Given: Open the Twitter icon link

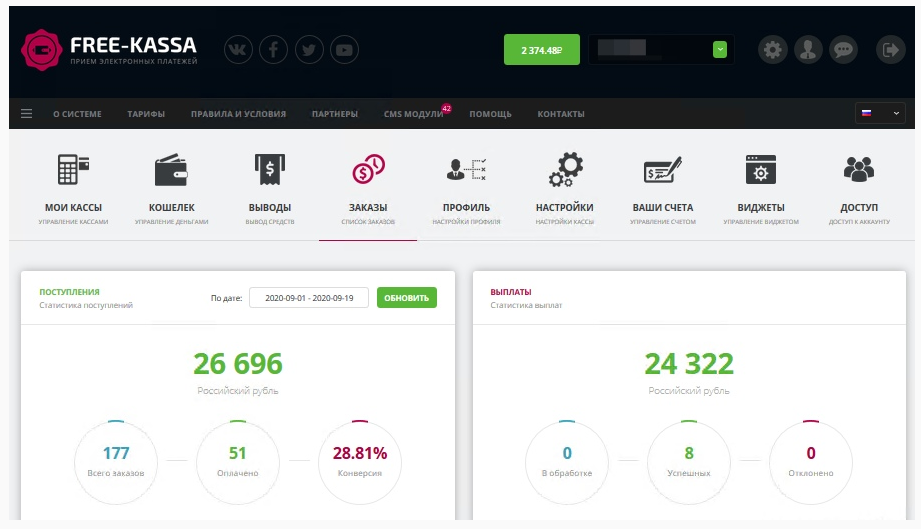Looking at the screenshot, I should pos(309,50).
